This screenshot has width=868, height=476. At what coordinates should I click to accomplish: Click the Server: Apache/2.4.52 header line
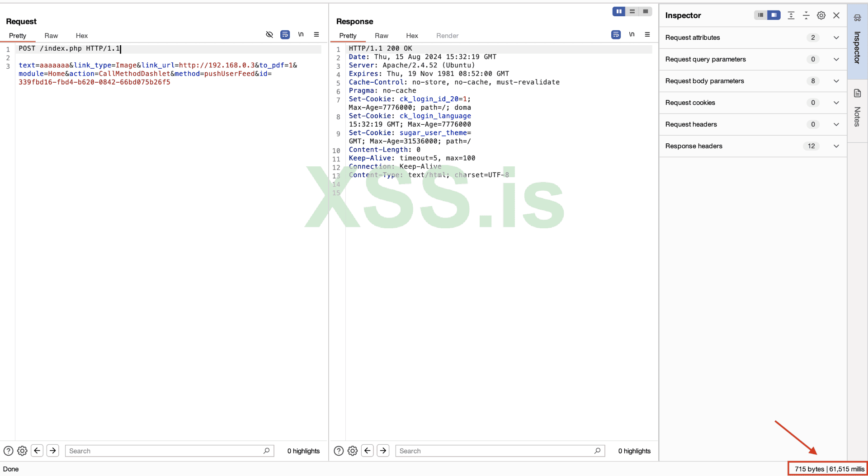412,65
